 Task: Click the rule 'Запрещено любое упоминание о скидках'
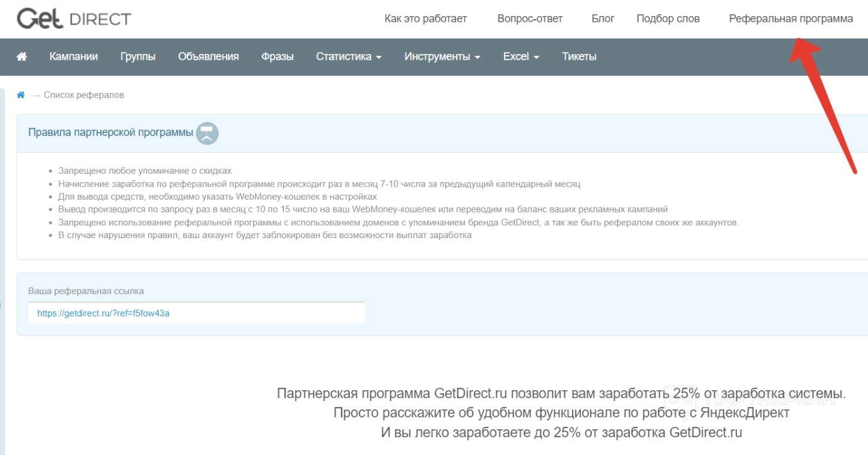[145, 171]
